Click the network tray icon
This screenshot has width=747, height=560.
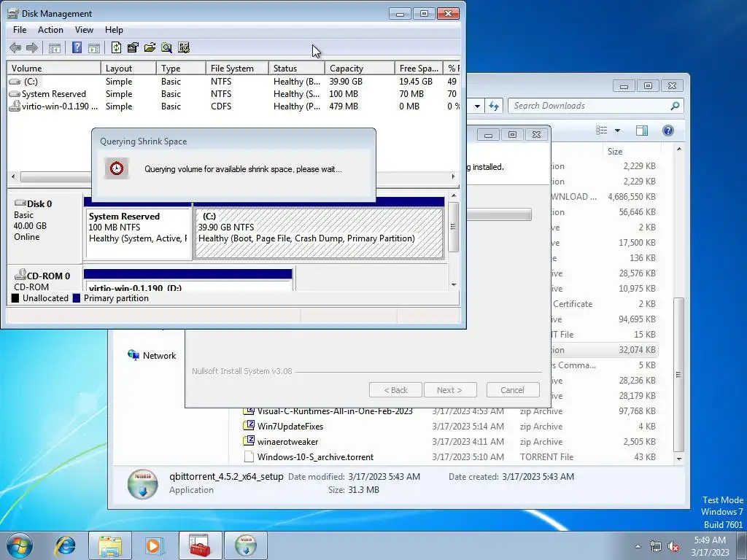[x=656, y=547]
